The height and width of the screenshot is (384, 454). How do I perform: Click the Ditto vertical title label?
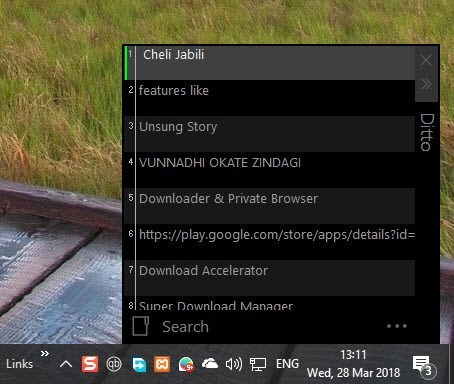pyautogui.click(x=427, y=132)
